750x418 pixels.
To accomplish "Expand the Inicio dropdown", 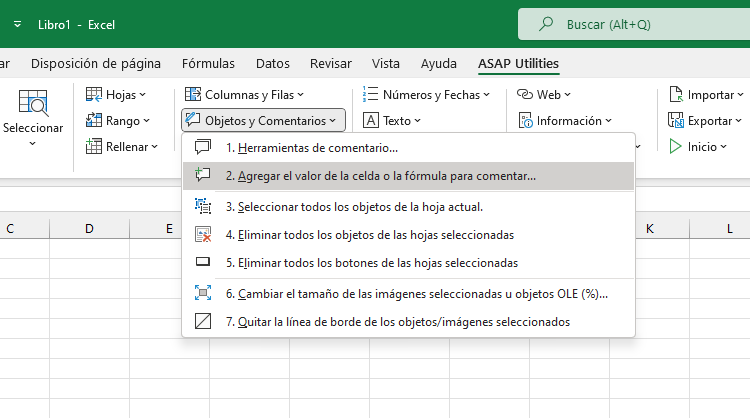I will tap(723, 146).
